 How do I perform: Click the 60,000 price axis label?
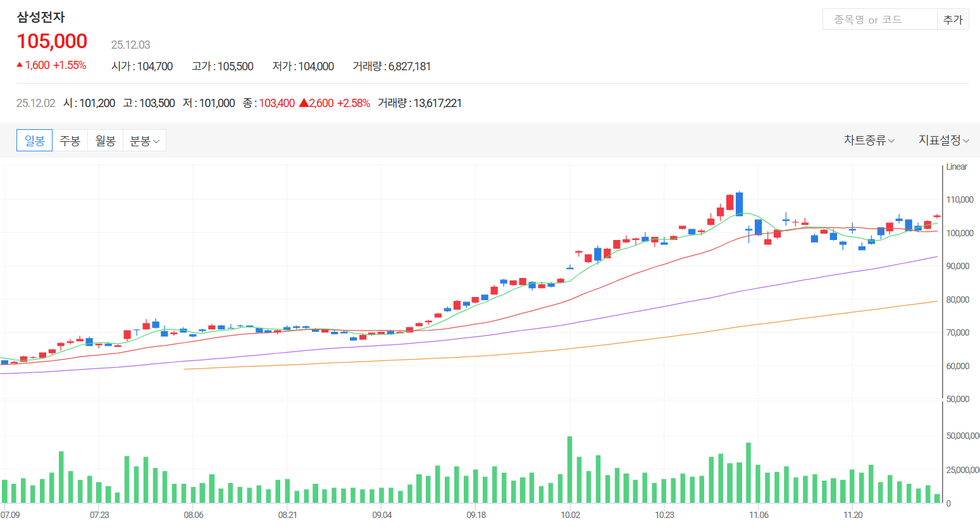click(x=957, y=366)
